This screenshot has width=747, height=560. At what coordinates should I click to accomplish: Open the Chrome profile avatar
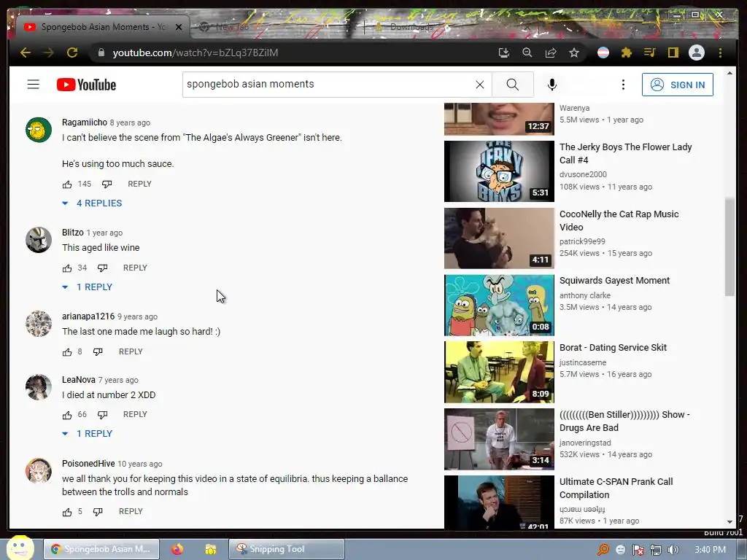pyautogui.click(x=697, y=52)
